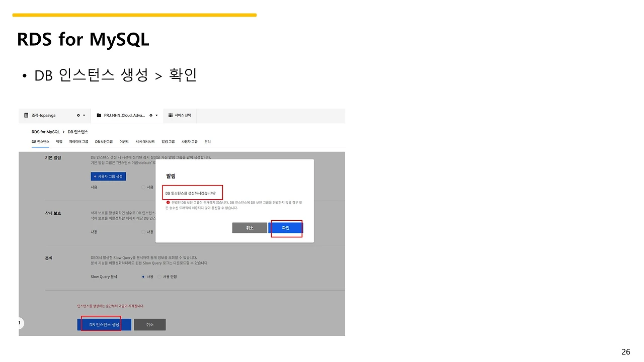Screen dimensions: 644x362
Task: Click the red error icon in the 알림 dialog
Action: (168, 203)
